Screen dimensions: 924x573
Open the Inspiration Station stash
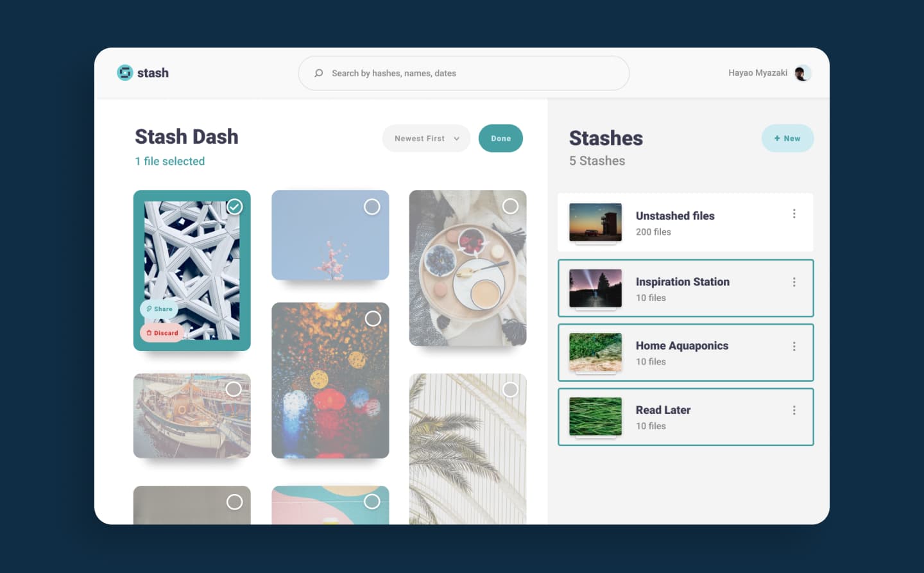(685, 288)
